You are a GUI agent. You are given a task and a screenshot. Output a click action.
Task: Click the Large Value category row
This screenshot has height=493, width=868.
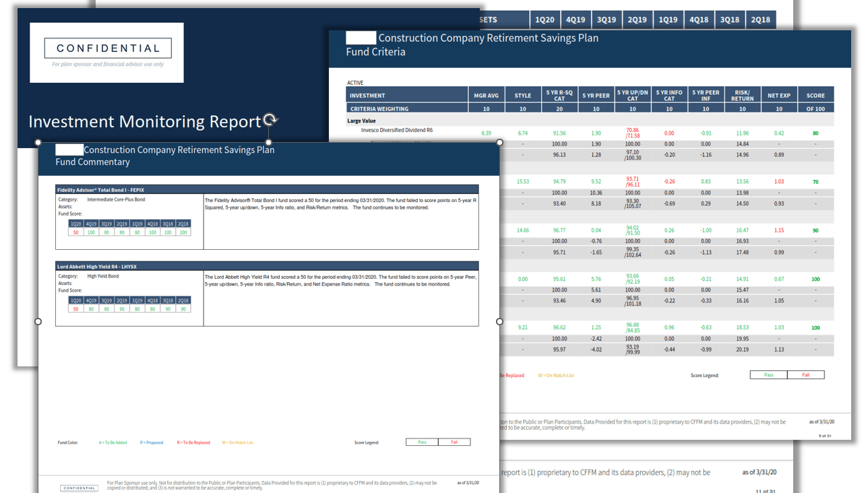(362, 121)
